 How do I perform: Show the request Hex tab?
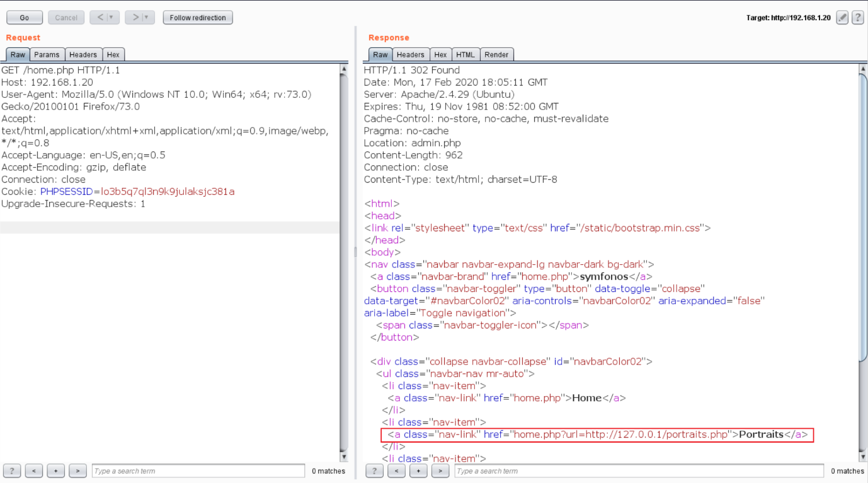[113, 55]
